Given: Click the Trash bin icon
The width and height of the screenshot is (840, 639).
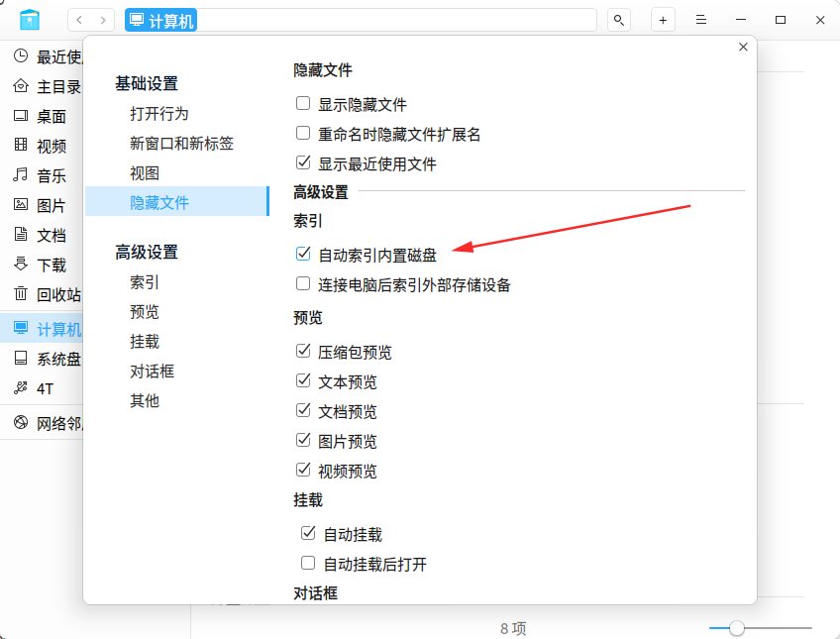Looking at the screenshot, I should pos(21,293).
